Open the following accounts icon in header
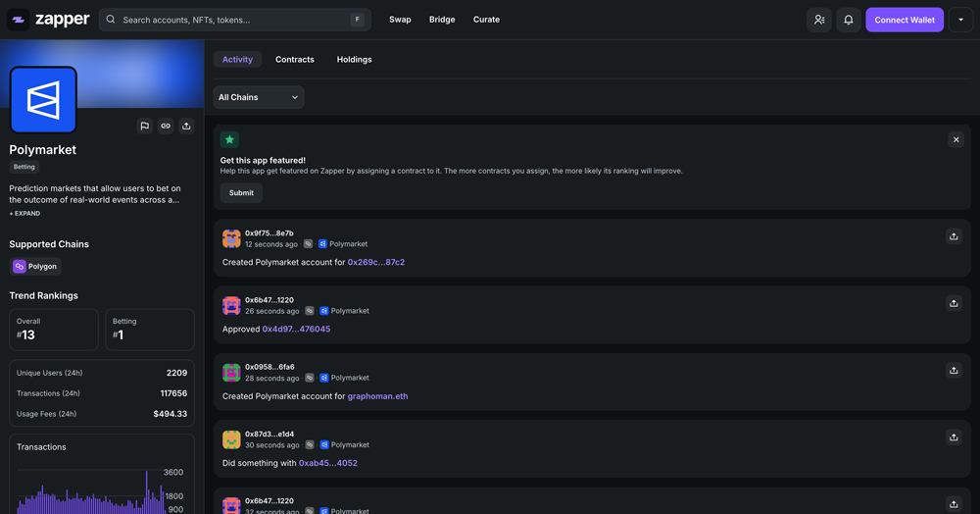Viewport: 980px width, 514px height. tap(818, 20)
